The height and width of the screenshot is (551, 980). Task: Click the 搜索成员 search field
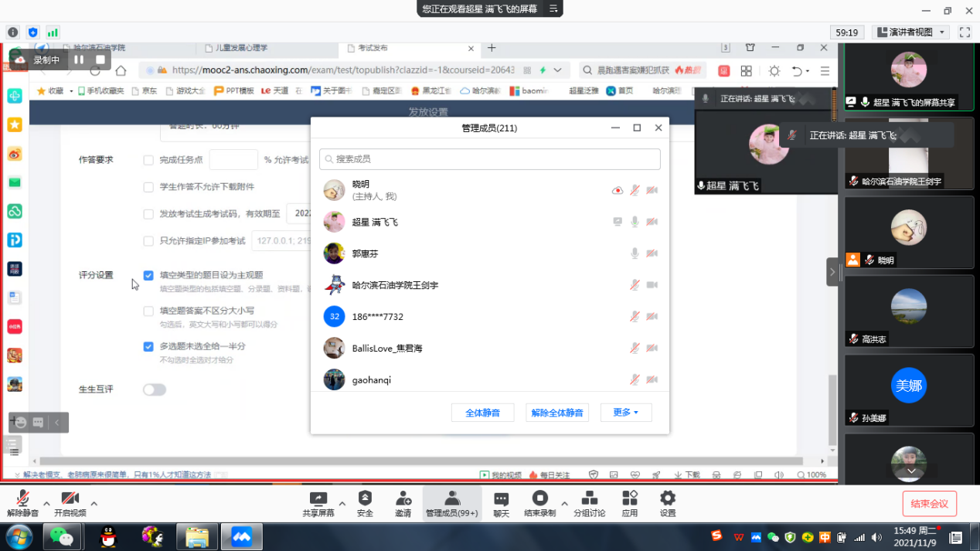pos(489,159)
